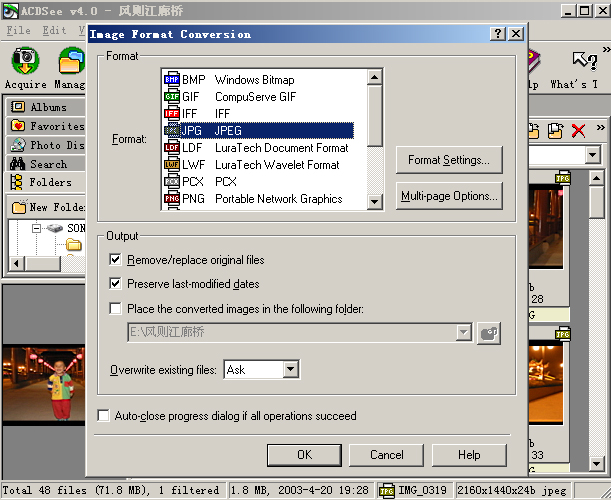
Task: Select the IFF format row
Action: pyautogui.click(x=259, y=114)
